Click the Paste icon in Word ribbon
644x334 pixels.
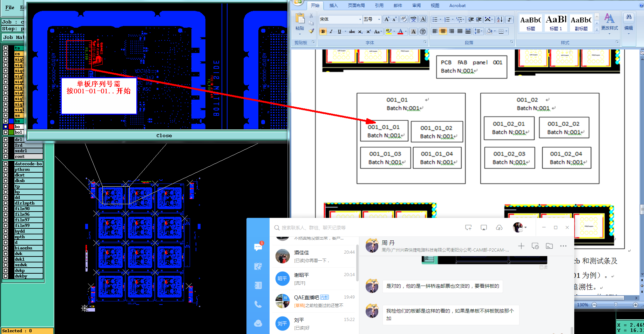300,19
